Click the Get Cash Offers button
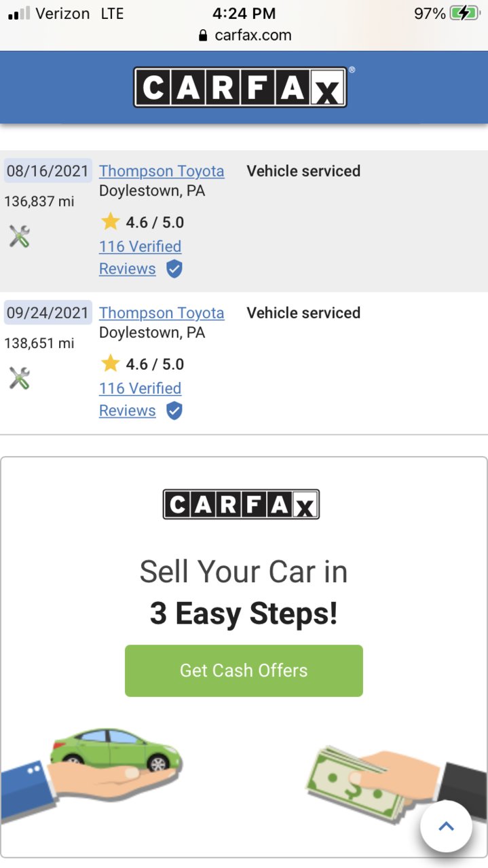Image resolution: width=488 pixels, height=868 pixels. click(244, 671)
